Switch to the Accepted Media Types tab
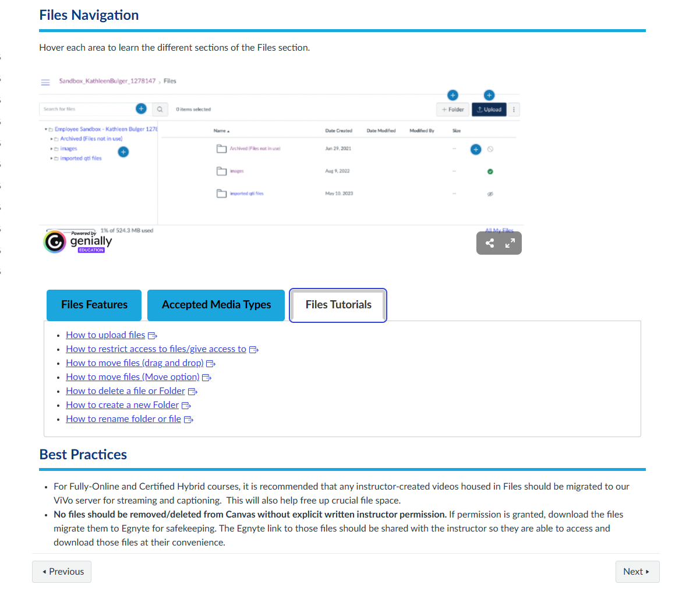The height and width of the screenshot is (598, 700). [x=216, y=305]
